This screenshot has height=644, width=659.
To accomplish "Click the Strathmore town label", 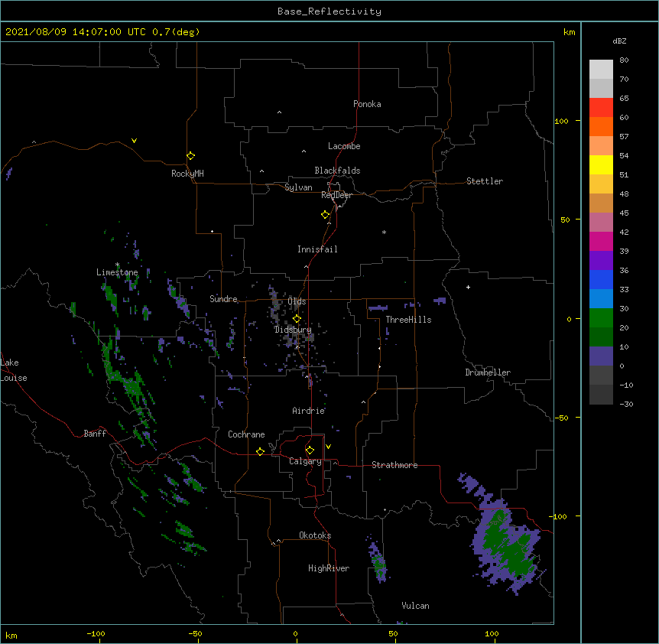I will pos(394,465).
